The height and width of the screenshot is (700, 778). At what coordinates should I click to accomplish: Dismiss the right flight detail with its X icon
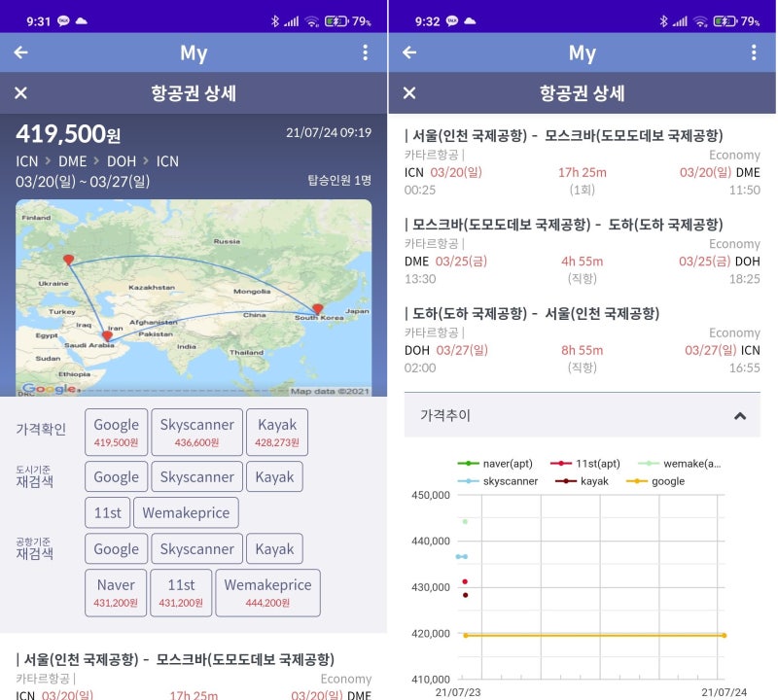pyautogui.click(x=408, y=93)
